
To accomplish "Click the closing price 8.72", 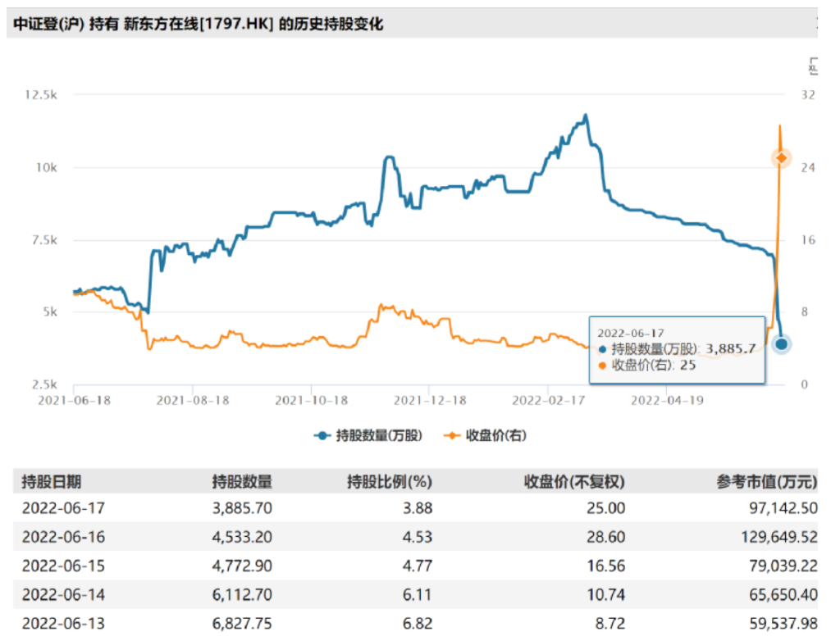I will (x=609, y=623).
